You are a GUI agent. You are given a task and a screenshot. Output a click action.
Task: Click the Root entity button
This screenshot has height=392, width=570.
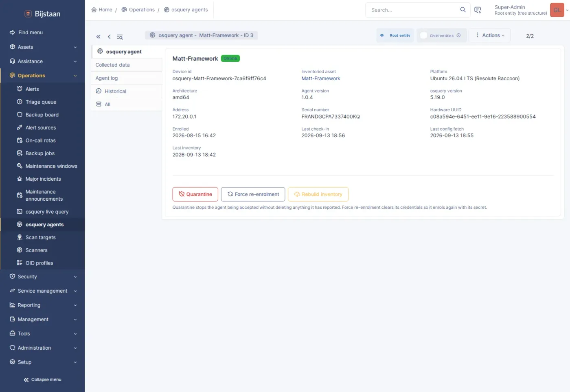395,35
